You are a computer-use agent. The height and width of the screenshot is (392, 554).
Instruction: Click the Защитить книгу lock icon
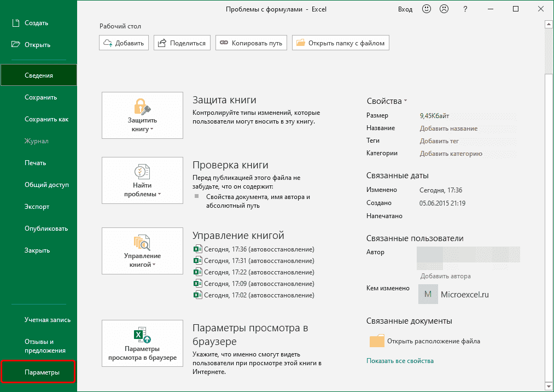142,106
